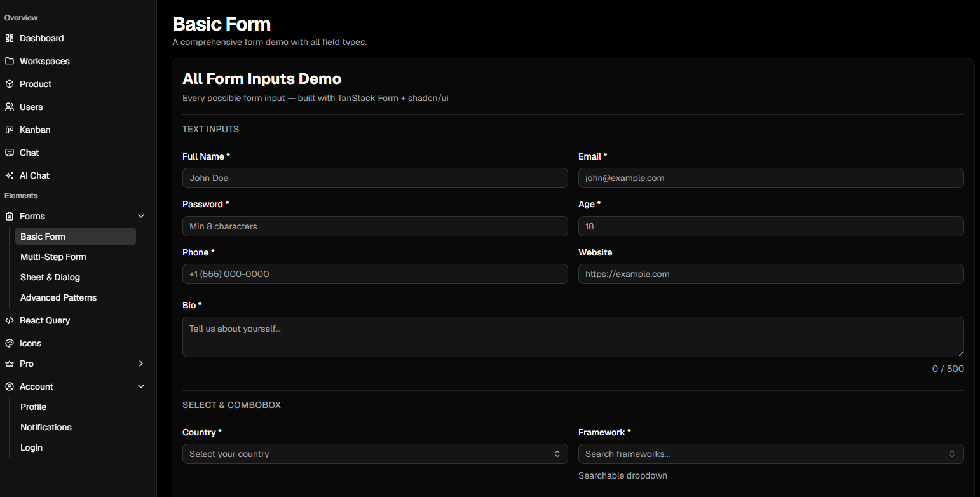Click the 'TEXT INPUTS' section heading
This screenshot has width=980, height=497.
click(210, 129)
